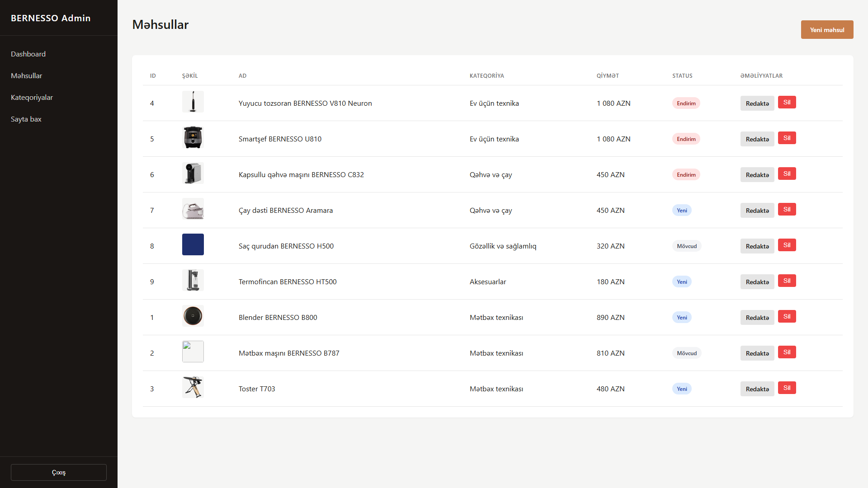Click the Mövcud badge for Saç qurudan H500

687,246
